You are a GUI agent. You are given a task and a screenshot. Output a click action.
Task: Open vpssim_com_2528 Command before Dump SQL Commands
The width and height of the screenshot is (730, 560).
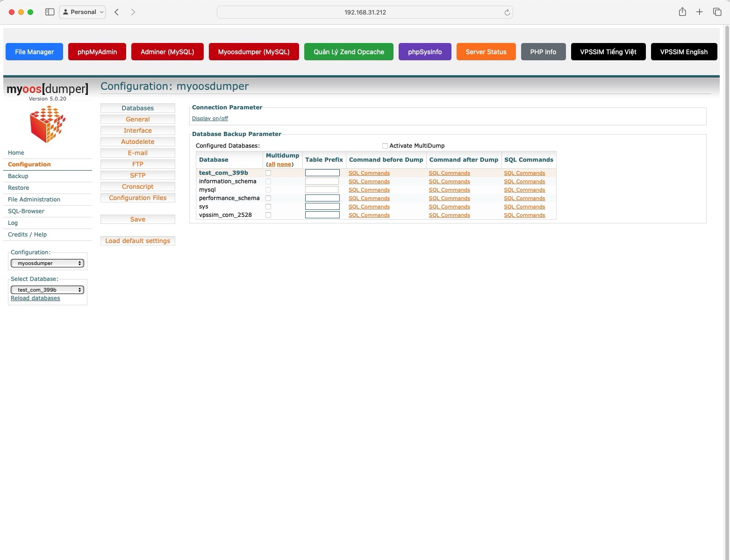(369, 215)
